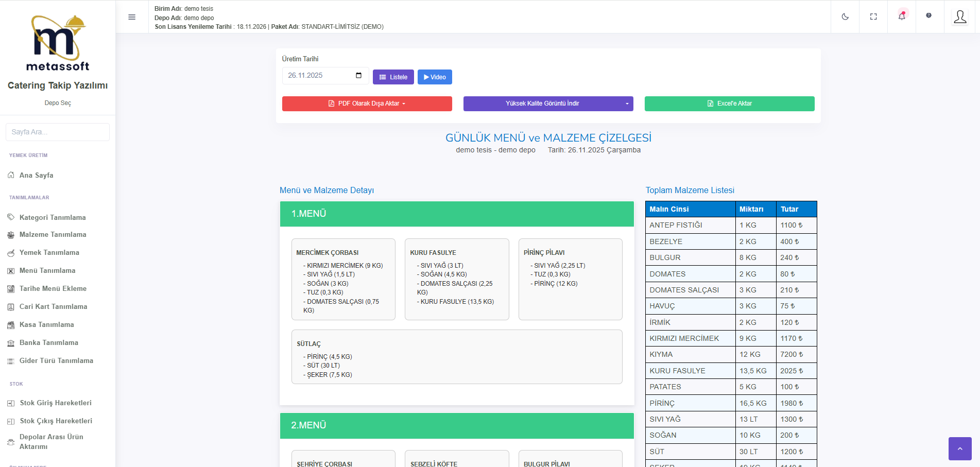Toggle fullscreen view icon

[x=873, y=17]
